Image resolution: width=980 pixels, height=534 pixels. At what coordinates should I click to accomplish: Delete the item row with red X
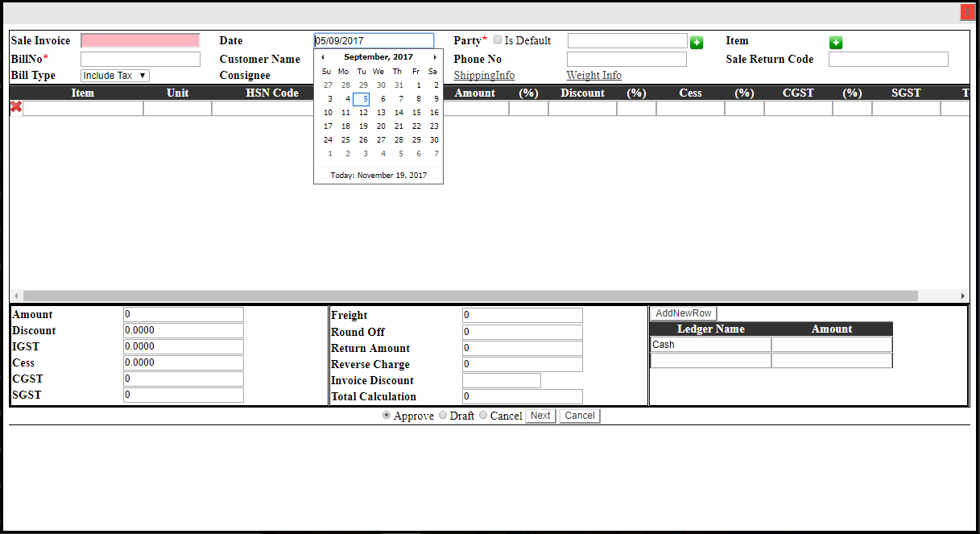[x=16, y=107]
